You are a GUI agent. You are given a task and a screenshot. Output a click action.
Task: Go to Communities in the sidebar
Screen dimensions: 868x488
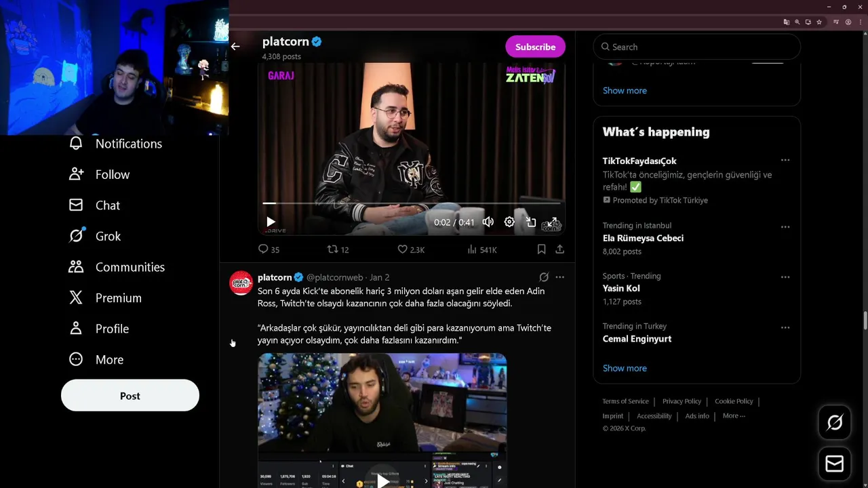[117, 267]
